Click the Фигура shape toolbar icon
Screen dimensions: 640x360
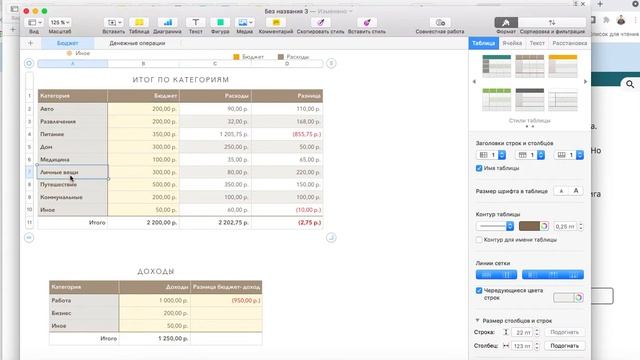click(220, 22)
